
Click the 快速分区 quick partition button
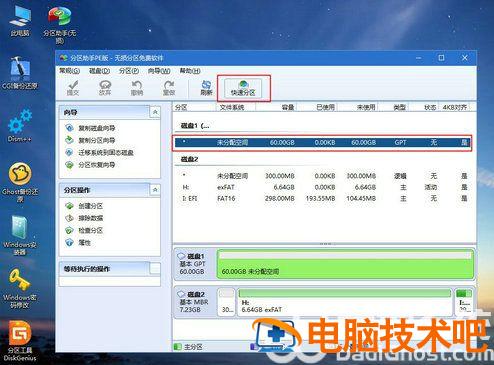(243, 88)
